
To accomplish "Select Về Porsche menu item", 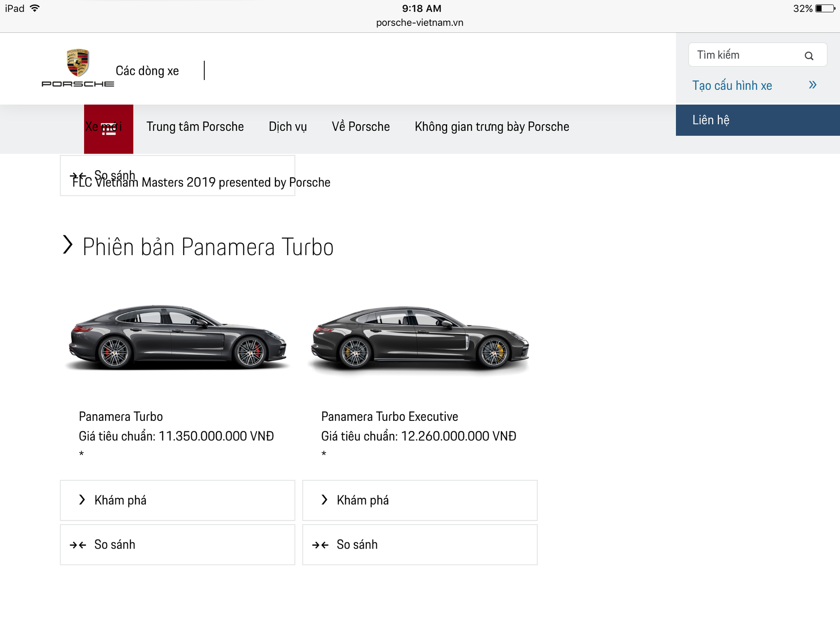I will [360, 126].
